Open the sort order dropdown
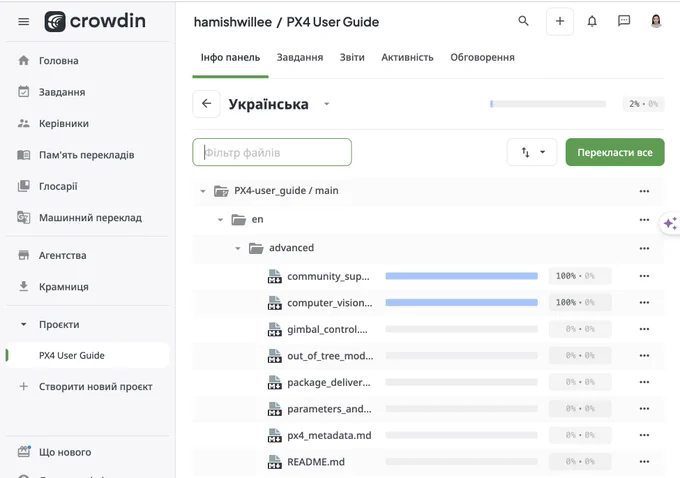680x478 pixels. point(532,152)
